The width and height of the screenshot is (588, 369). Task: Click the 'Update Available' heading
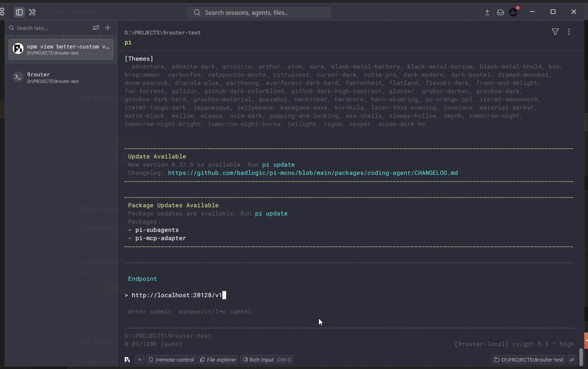coord(157,157)
